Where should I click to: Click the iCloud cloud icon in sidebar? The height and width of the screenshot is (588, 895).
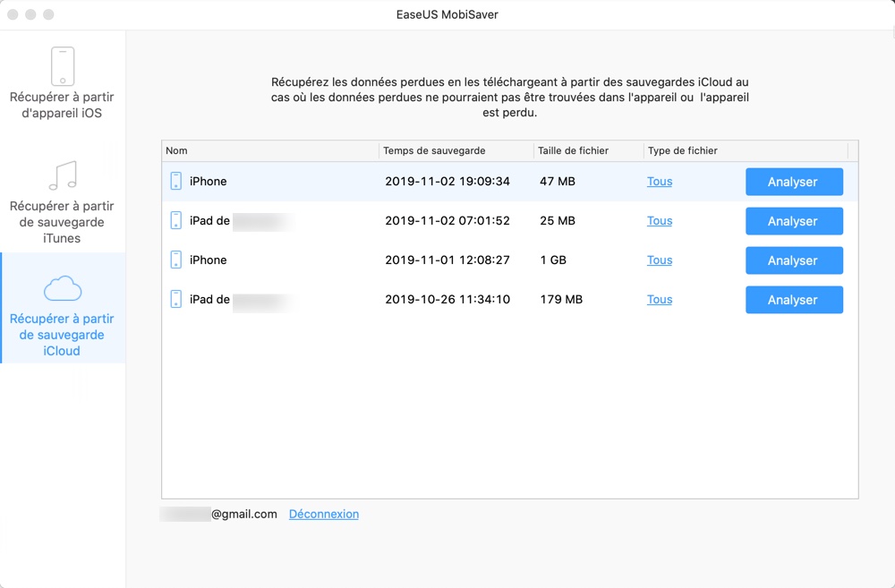pyautogui.click(x=63, y=289)
